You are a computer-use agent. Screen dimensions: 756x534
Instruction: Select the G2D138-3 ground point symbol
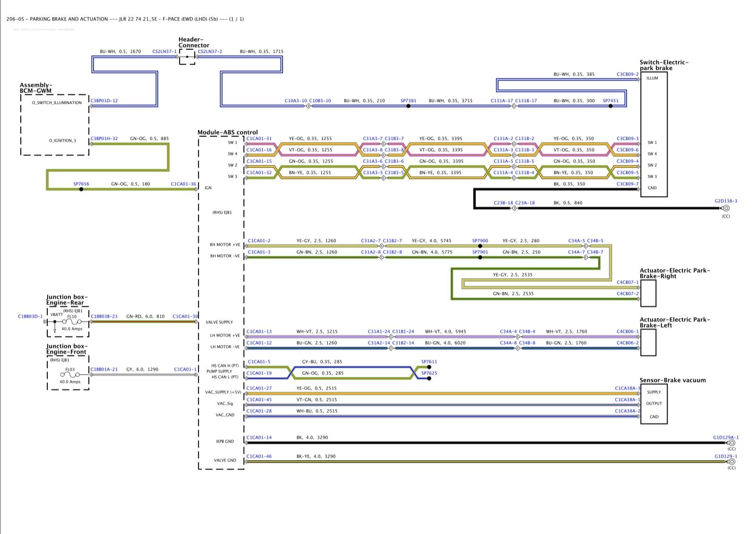[x=726, y=208]
